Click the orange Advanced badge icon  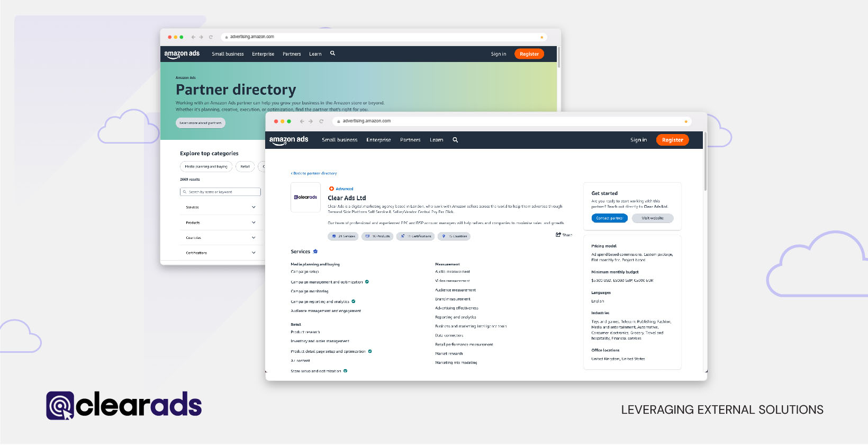pyautogui.click(x=331, y=189)
